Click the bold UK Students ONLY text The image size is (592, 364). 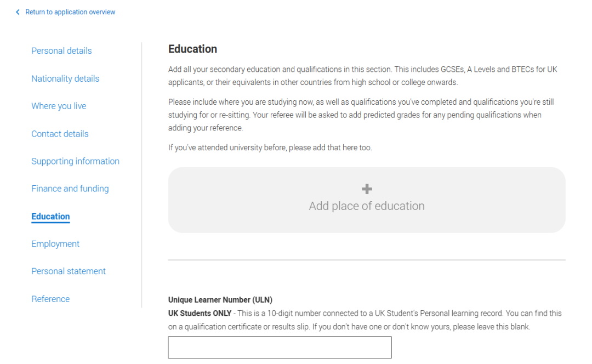(200, 314)
